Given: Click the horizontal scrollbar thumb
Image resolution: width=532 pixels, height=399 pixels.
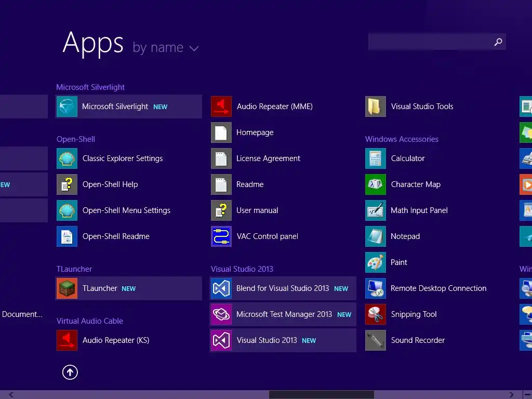Looking at the screenshot, I should pyautogui.click(x=321, y=395).
